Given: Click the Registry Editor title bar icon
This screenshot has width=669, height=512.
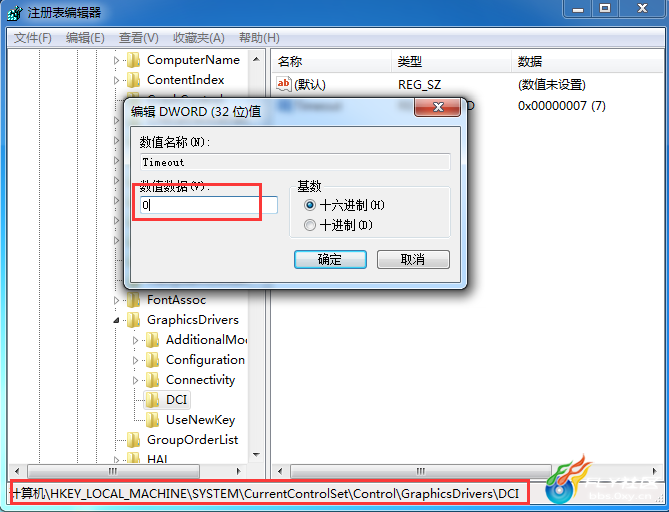Looking at the screenshot, I should click(15, 13).
